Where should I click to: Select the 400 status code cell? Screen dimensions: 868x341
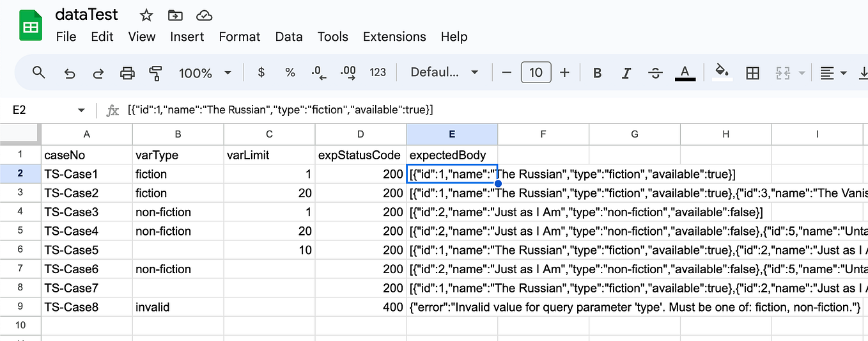361,307
